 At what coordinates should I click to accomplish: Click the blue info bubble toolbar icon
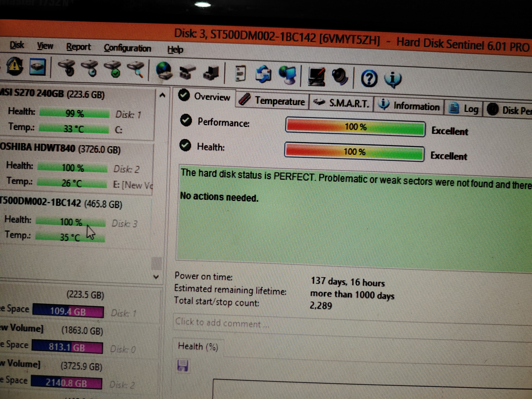coord(393,79)
